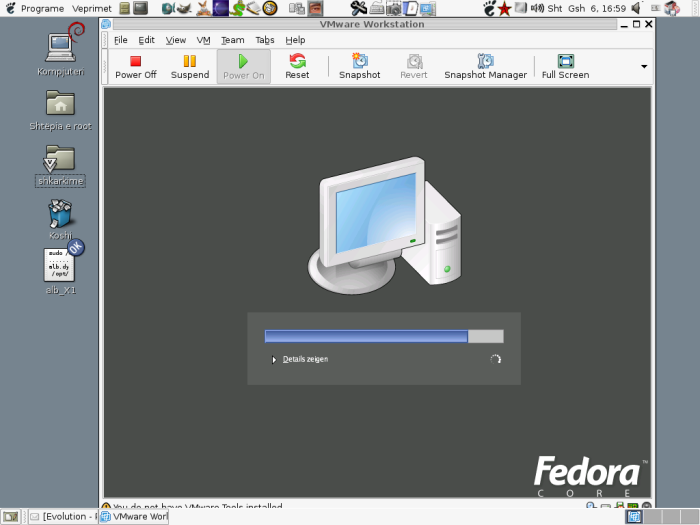This screenshot has width=700, height=525.
Task: Open the Team menu
Action: (x=233, y=40)
